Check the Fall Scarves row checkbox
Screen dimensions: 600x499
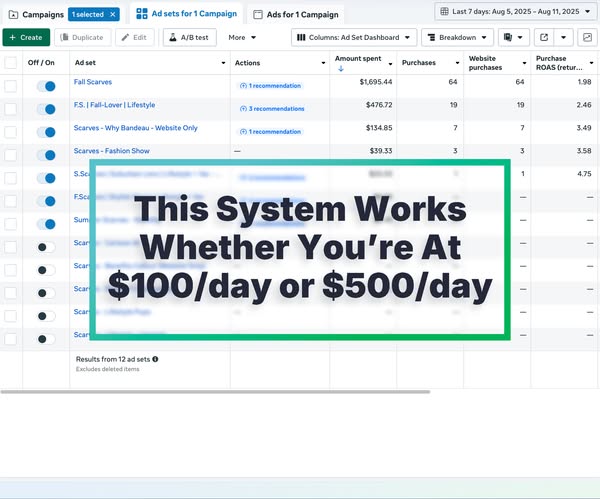tap(11, 87)
